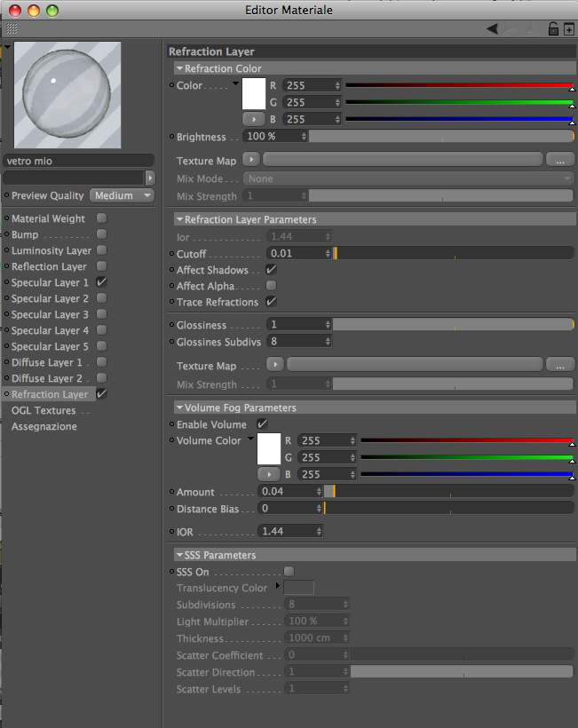Enable the Material Weight checkbox
This screenshot has width=578, height=728.
tap(101, 218)
